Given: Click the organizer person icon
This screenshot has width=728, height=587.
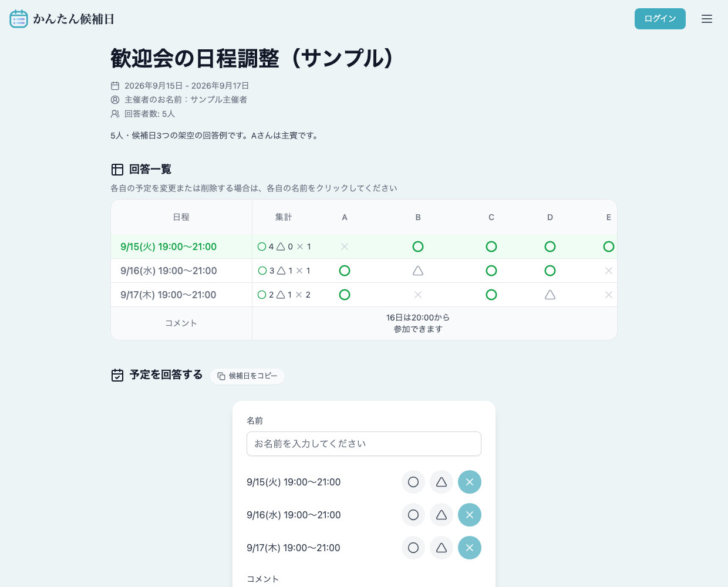Looking at the screenshot, I should pos(115,100).
